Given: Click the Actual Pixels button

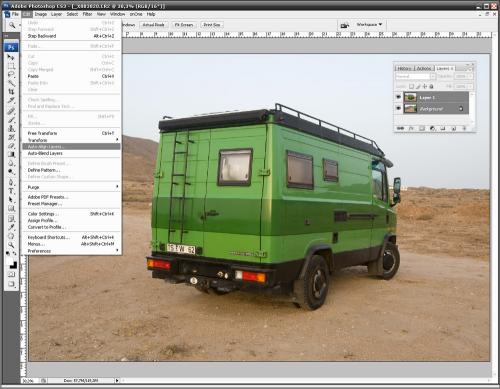Looking at the screenshot, I should 154,25.
